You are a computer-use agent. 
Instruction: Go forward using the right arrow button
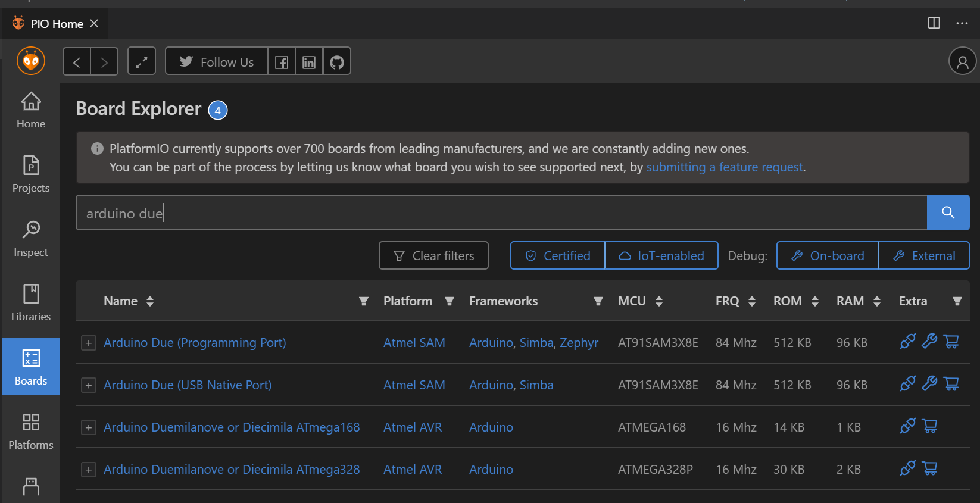point(105,61)
